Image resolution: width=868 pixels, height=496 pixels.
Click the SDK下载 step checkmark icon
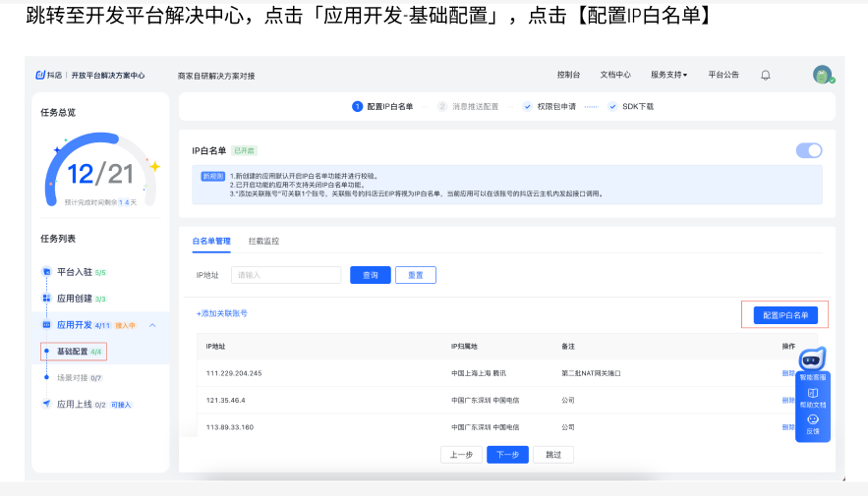[x=612, y=107]
